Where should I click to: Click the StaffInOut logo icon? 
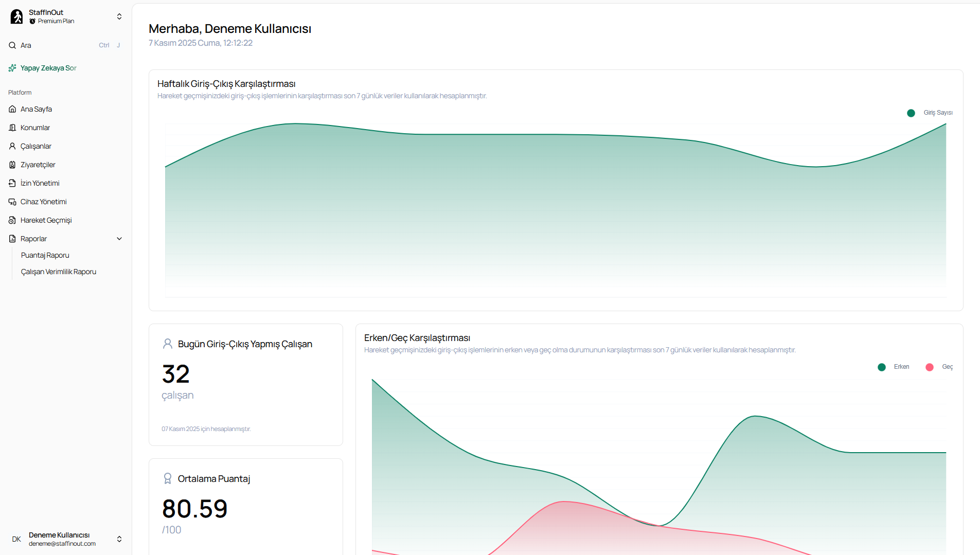click(16, 16)
